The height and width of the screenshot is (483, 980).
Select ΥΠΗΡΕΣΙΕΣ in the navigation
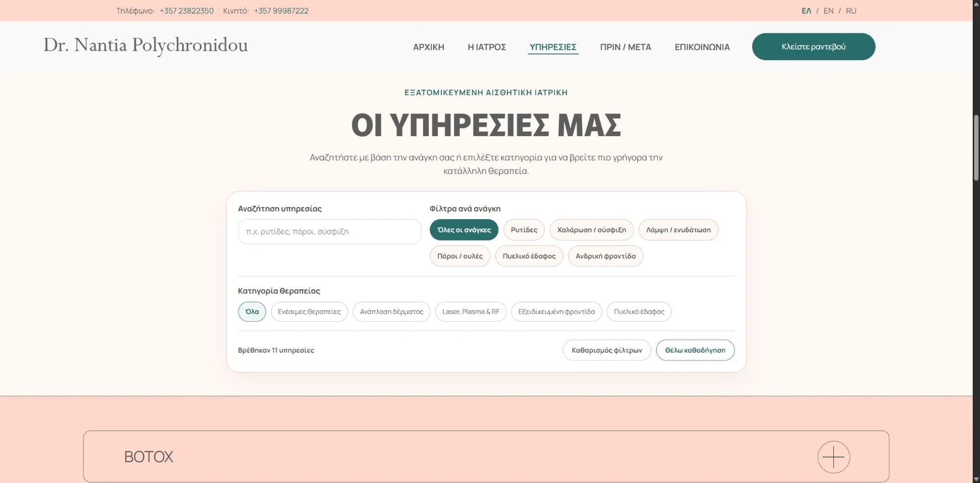(x=553, y=47)
